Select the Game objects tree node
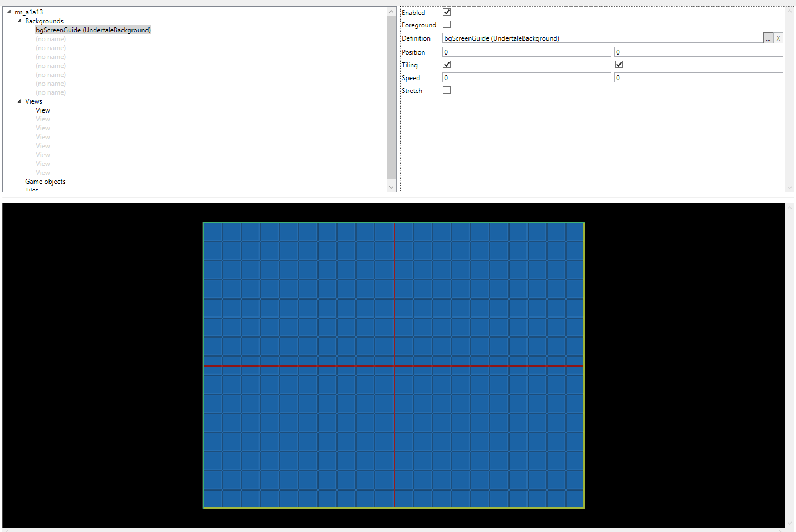796x532 pixels. click(x=45, y=182)
